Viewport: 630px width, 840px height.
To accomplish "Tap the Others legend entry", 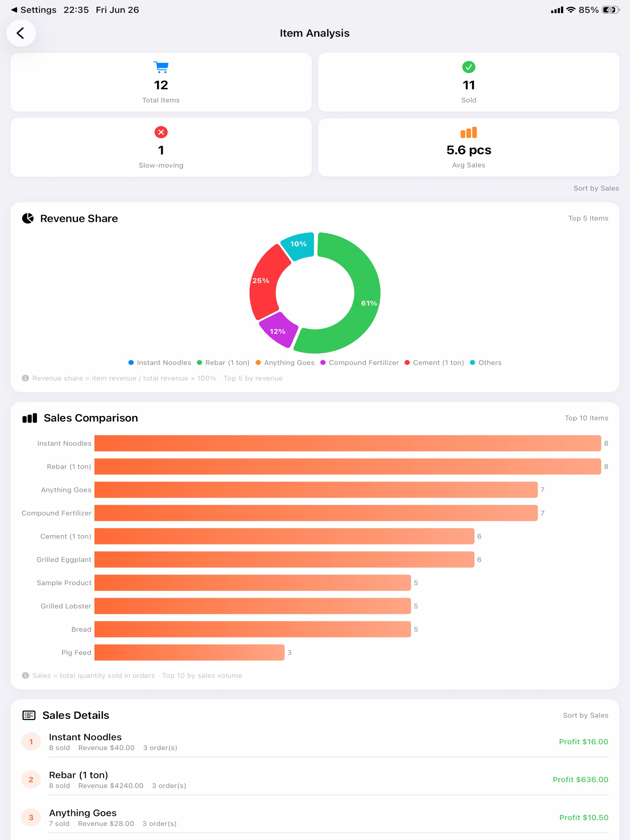I will pyautogui.click(x=486, y=363).
